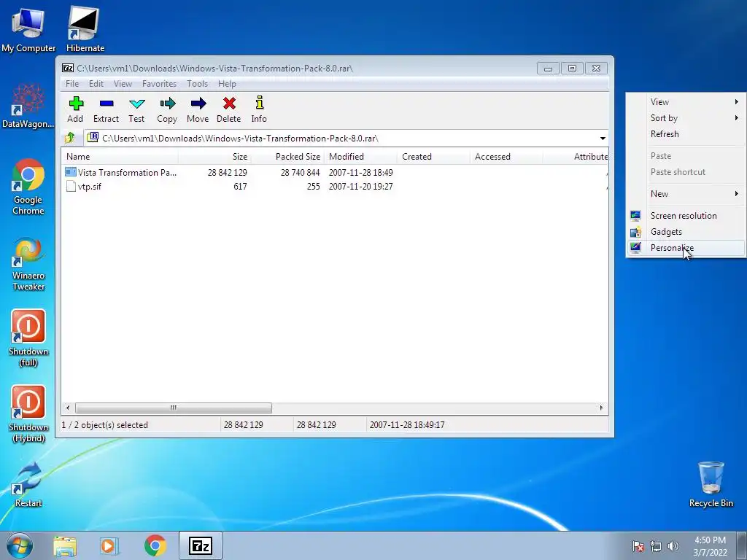
Task: Open Gadgets from context menu
Action: (686, 232)
